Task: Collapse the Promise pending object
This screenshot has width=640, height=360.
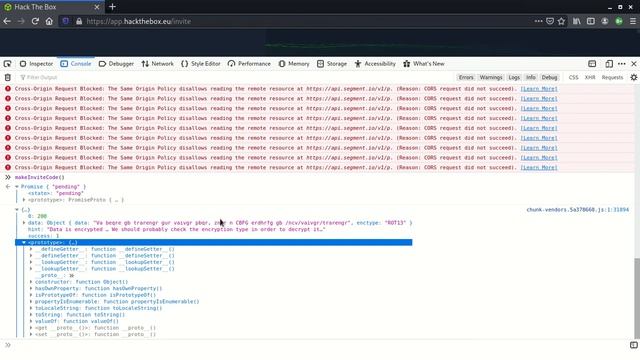Action: click(x=17, y=187)
